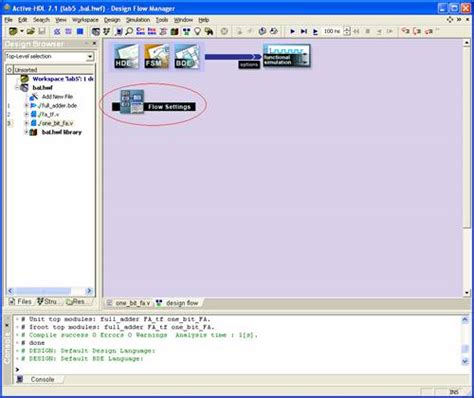Switch to the one_bit_fa.v document tab
Screen dimensions: 474x398
tap(128, 303)
